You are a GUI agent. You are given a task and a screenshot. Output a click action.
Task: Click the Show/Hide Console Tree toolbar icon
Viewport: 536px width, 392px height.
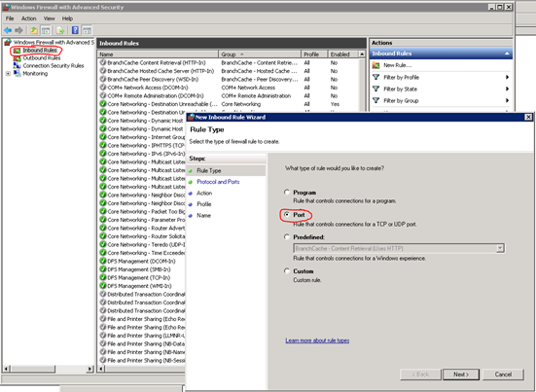click(46, 30)
